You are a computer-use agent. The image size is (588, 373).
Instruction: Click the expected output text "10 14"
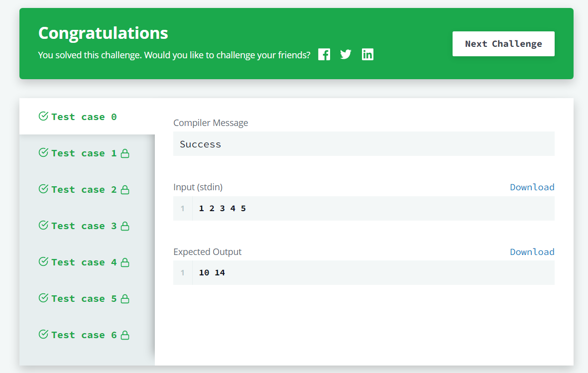click(212, 273)
